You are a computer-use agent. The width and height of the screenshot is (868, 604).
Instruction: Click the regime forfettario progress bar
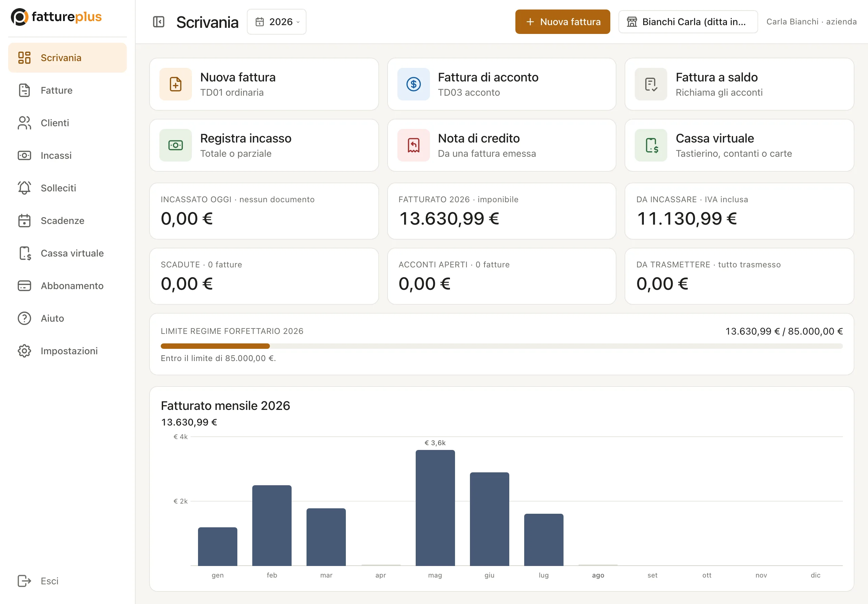click(502, 346)
